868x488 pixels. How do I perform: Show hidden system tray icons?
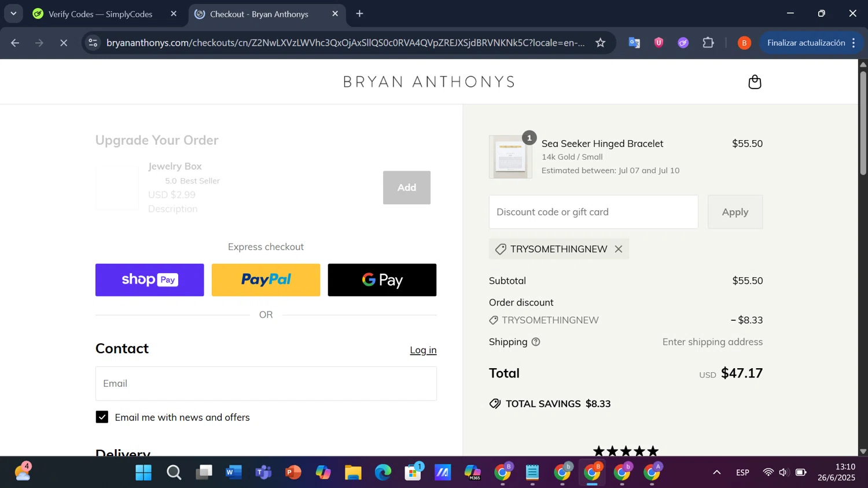[x=716, y=473]
